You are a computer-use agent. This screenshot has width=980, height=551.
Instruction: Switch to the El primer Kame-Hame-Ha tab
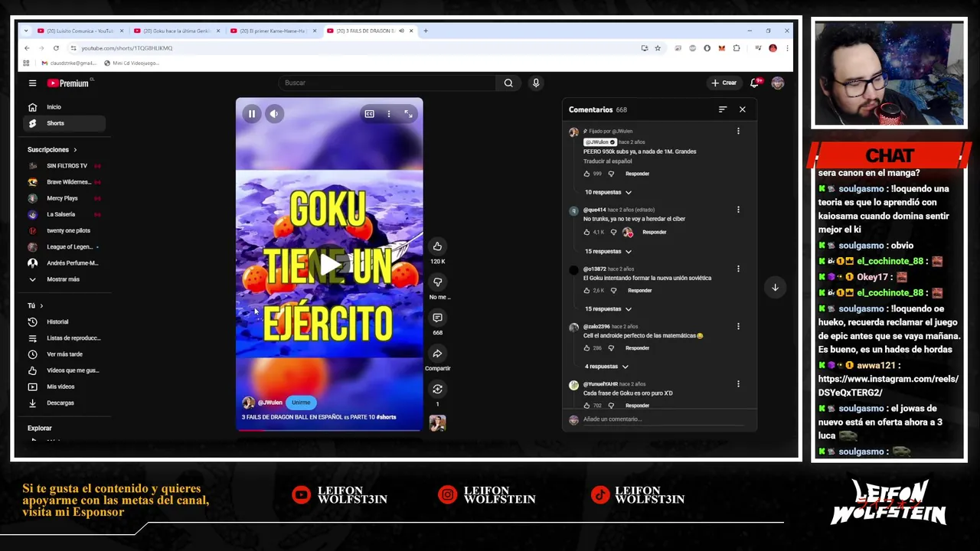point(273,31)
